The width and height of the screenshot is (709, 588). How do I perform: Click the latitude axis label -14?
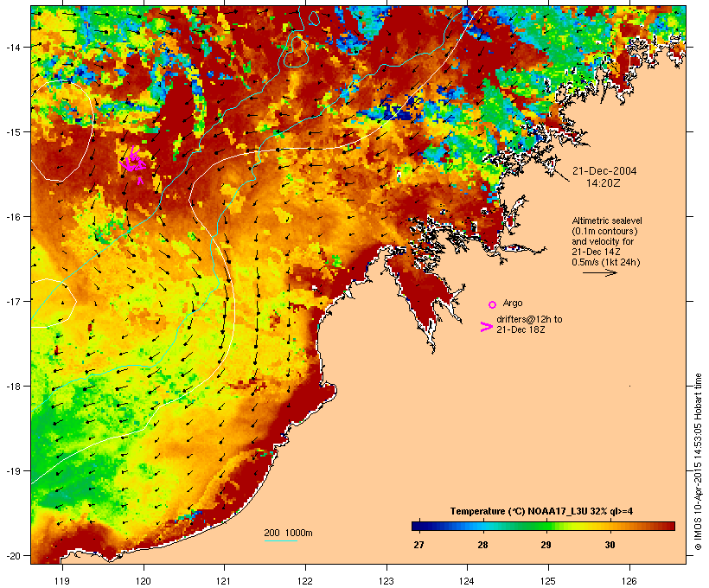pos(13,47)
